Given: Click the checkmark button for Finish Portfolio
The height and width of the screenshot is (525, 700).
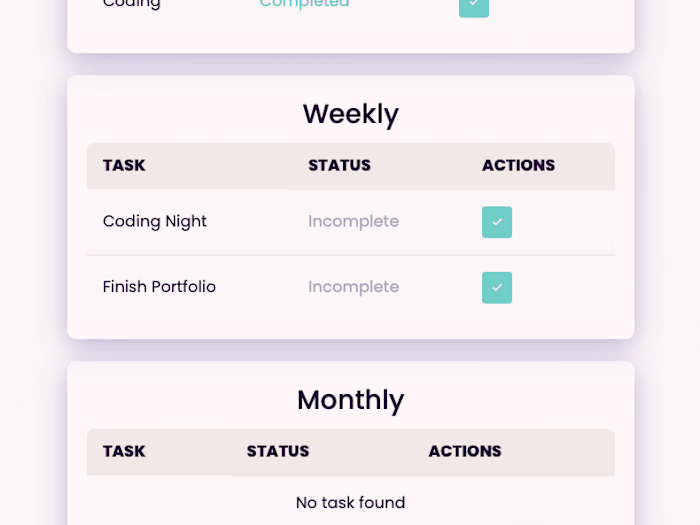Looking at the screenshot, I should pos(497,288).
